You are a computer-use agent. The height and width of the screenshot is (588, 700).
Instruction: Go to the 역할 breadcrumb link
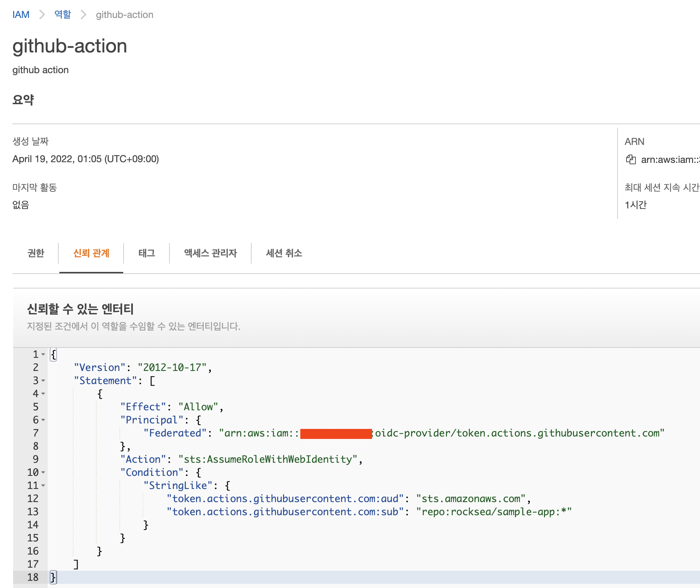(x=62, y=14)
